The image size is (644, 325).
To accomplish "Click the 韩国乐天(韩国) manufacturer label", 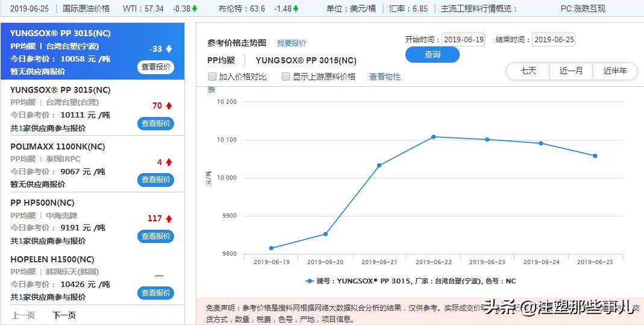I will click(x=72, y=272).
